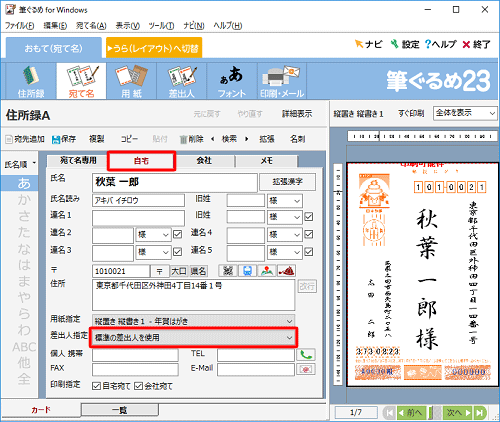Toggle the 連名2 checkbox
This screenshot has width=500, height=422.
coord(178,234)
